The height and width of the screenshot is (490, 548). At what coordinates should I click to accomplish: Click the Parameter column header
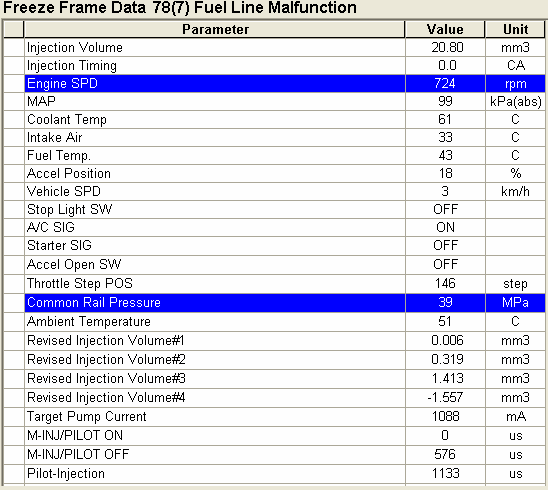215,29
